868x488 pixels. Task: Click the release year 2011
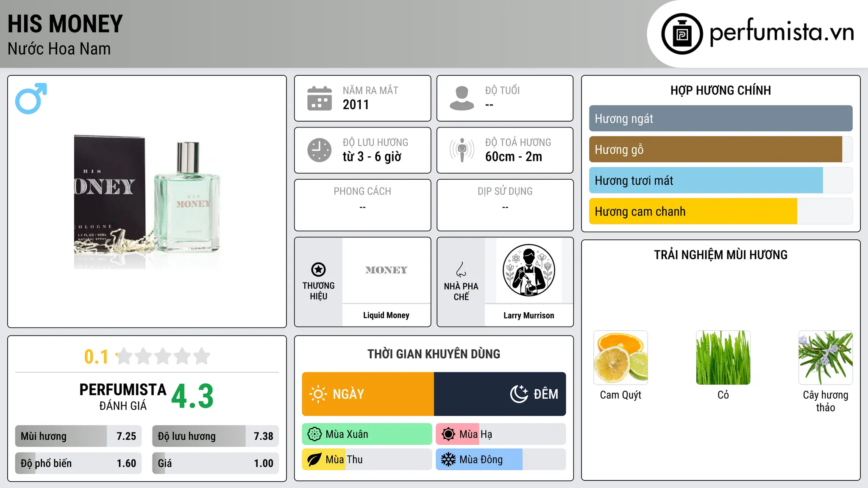pyautogui.click(x=356, y=105)
